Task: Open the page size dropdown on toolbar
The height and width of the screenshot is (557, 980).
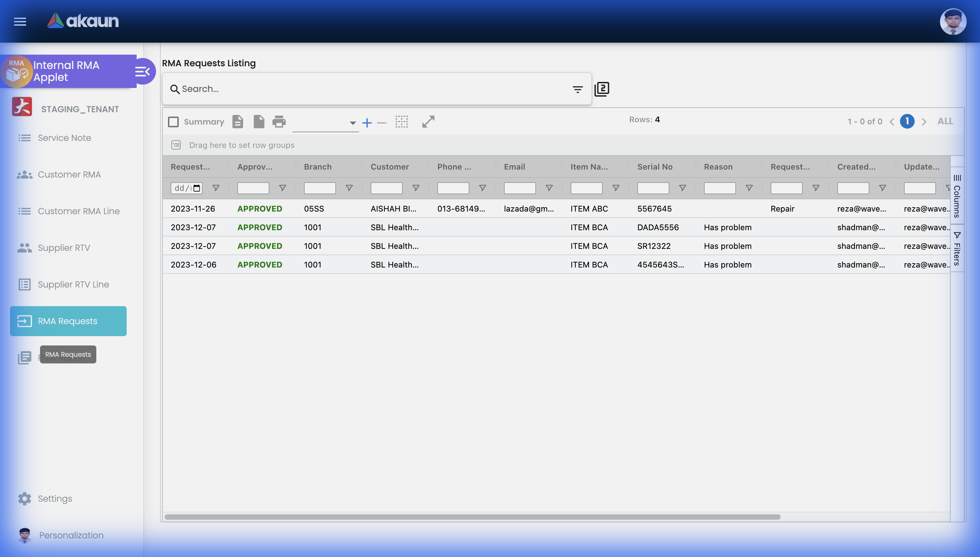Action: click(x=352, y=123)
